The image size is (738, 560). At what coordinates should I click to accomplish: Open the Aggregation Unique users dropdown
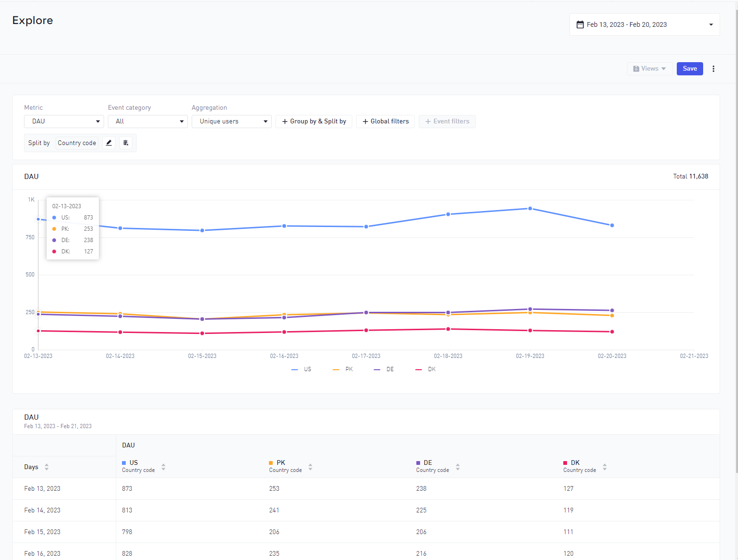click(x=232, y=122)
